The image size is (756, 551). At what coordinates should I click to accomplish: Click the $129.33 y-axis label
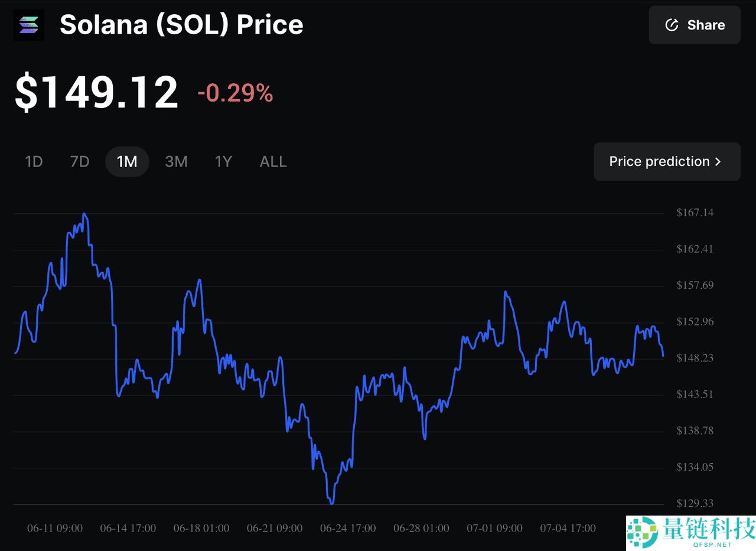(695, 503)
